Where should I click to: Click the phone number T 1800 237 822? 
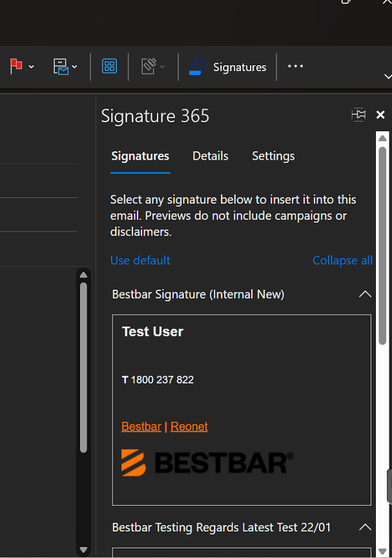click(x=158, y=380)
